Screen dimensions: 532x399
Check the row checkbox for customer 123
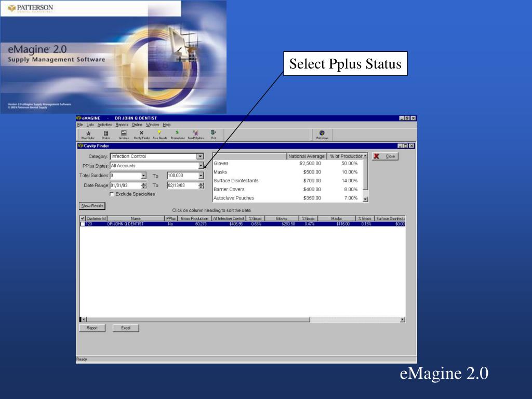coord(82,224)
